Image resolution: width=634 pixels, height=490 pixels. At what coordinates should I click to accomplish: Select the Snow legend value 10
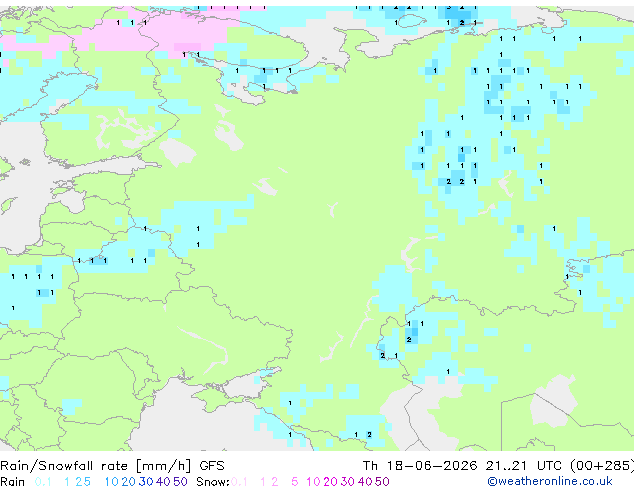(x=313, y=482)
